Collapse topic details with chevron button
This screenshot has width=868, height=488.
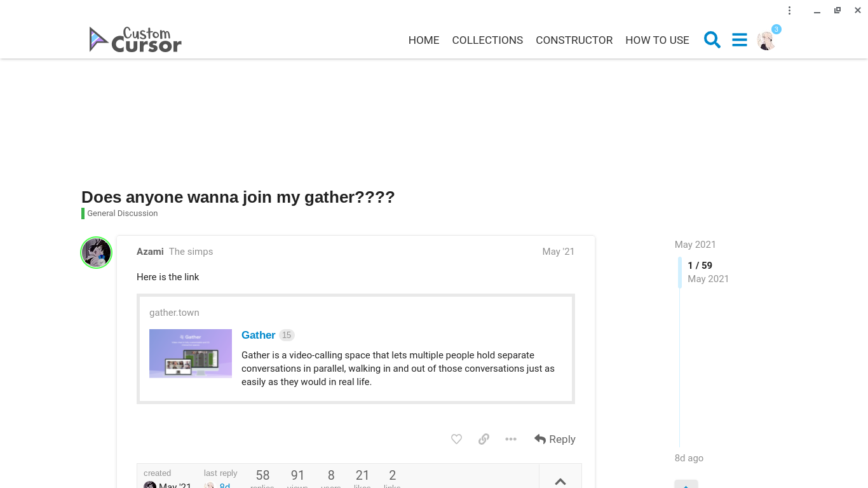click(560, 481)
